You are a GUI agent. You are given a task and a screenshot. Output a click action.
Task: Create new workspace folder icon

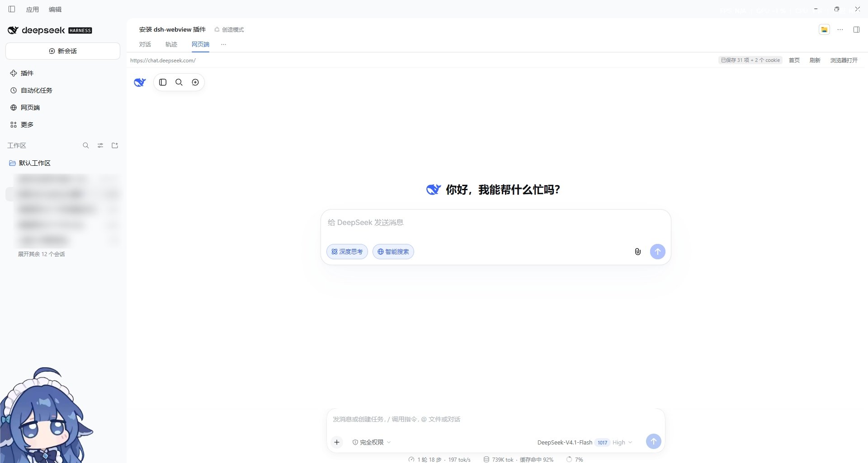pos(115,145)
